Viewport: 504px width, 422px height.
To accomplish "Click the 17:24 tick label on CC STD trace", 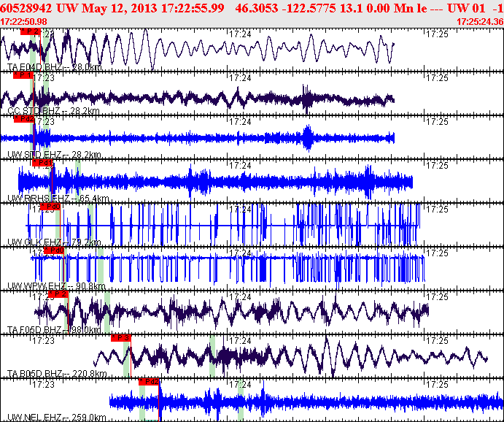I will pos(240,78).
